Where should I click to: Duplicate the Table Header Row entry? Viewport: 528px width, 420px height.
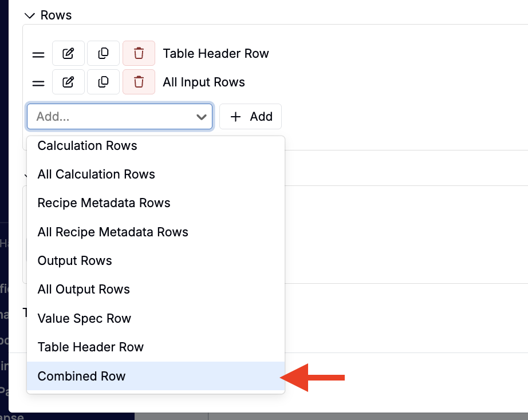103,53
